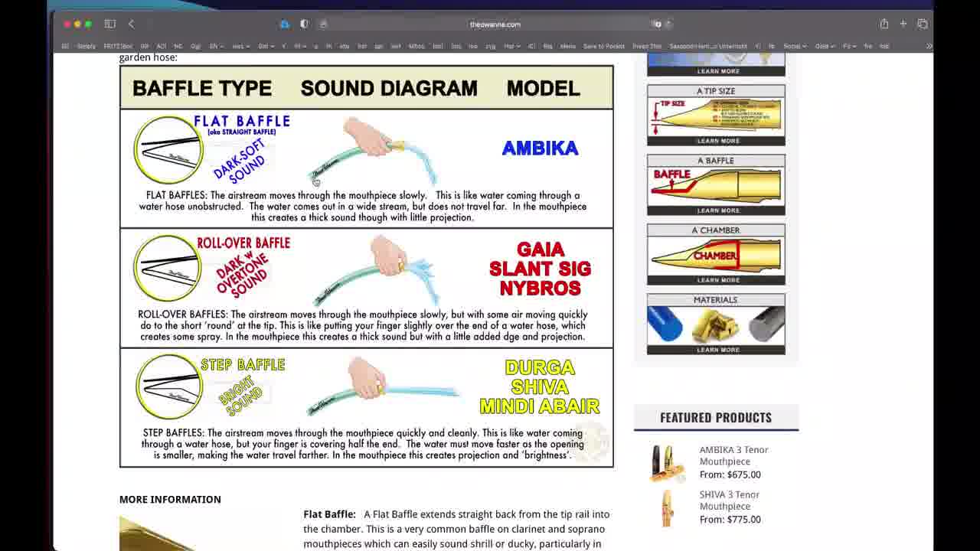Click the privacy shield icon in toolbar

pos(304,24)
